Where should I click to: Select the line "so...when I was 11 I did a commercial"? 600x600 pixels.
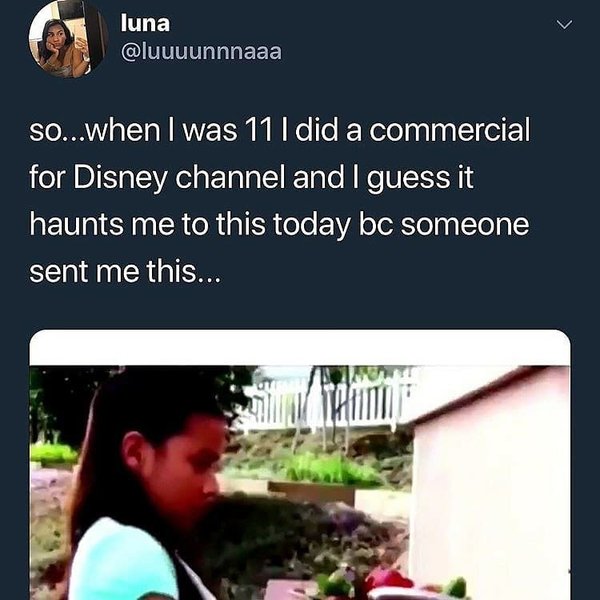pos(280,130)
